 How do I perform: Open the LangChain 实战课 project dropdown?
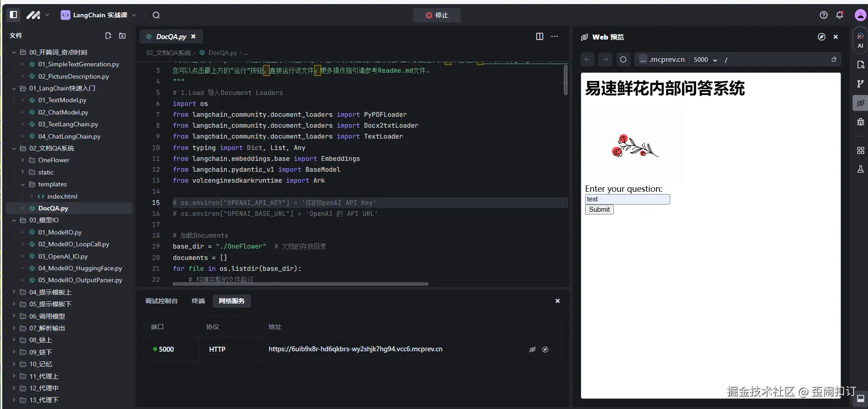pyautogui.click(x=134, y=15)
